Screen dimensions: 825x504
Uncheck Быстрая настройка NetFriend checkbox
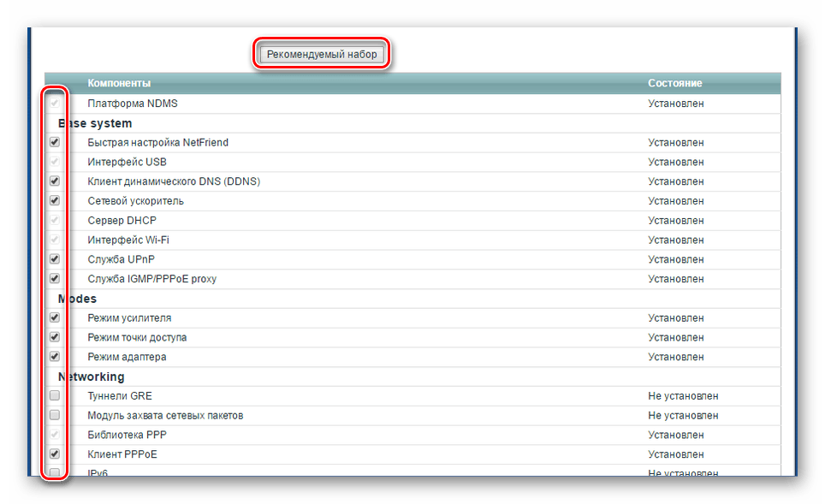pos(55,142)
